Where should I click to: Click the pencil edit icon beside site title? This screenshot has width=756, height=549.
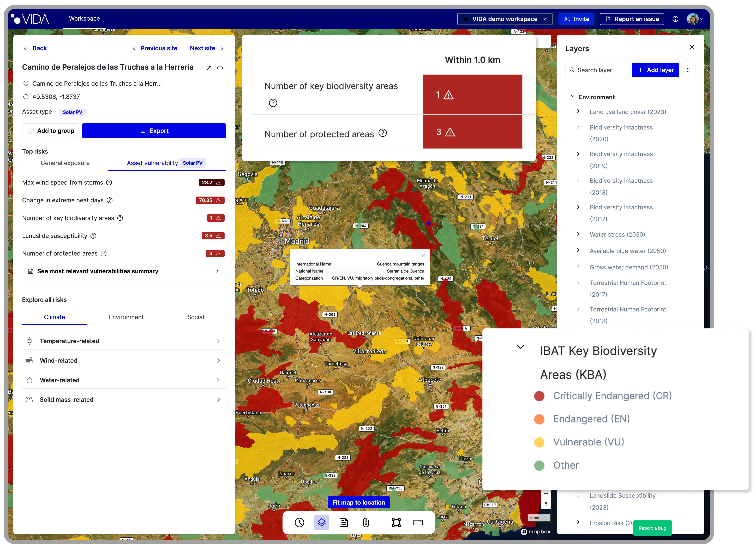coord(208,68)
